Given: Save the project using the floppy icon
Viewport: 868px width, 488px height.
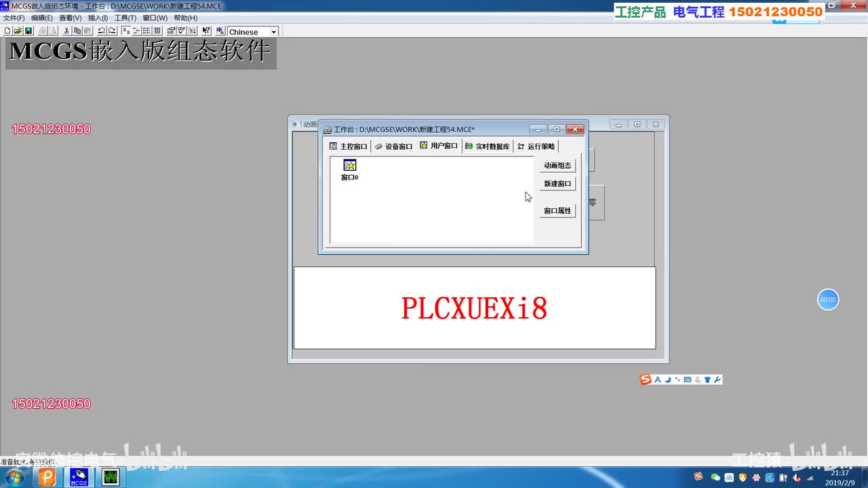Looking at the screenshot, I should tap(28, 31).
